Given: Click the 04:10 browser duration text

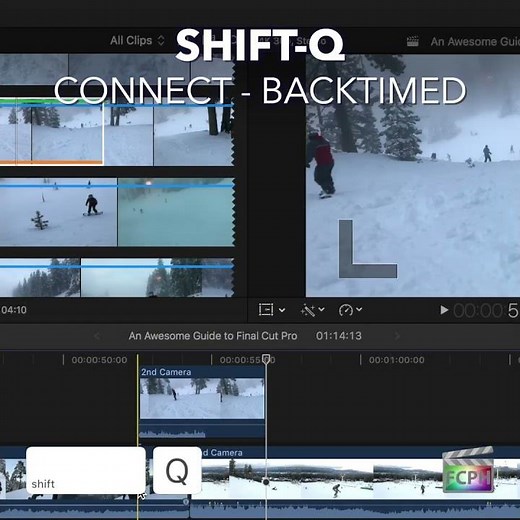Looking at the screenshot, I should click(x=14, y=310).
